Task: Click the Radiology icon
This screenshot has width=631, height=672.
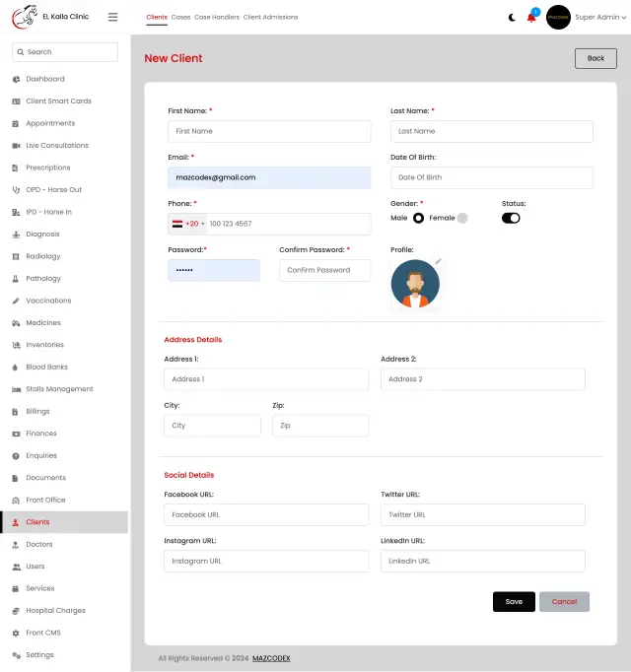Action: (x=16, y=257)
